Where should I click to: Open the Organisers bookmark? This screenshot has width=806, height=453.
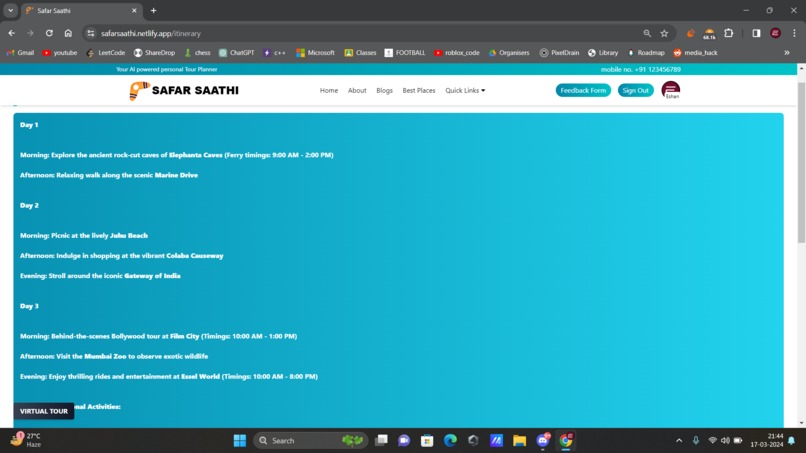point(509,52)
